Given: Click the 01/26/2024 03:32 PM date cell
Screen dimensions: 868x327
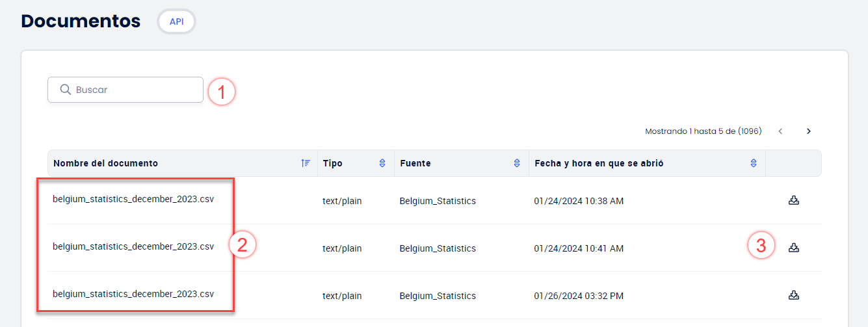Looking at the screenshot, I should 579,296.
